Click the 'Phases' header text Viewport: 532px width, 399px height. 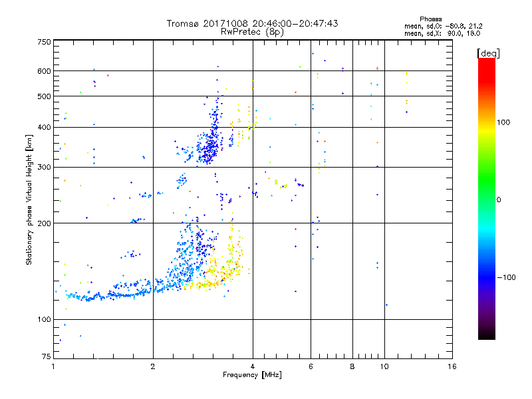click(430, 19)
